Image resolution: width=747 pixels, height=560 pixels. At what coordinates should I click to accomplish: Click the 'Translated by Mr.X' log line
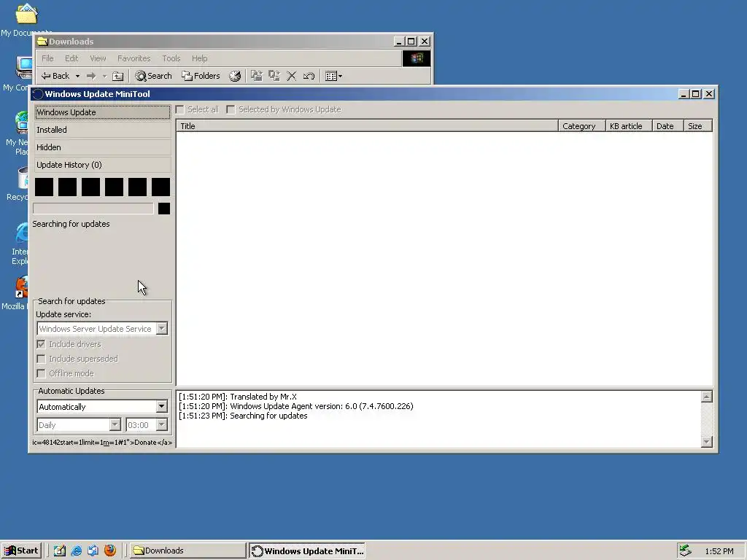[238, 397]
